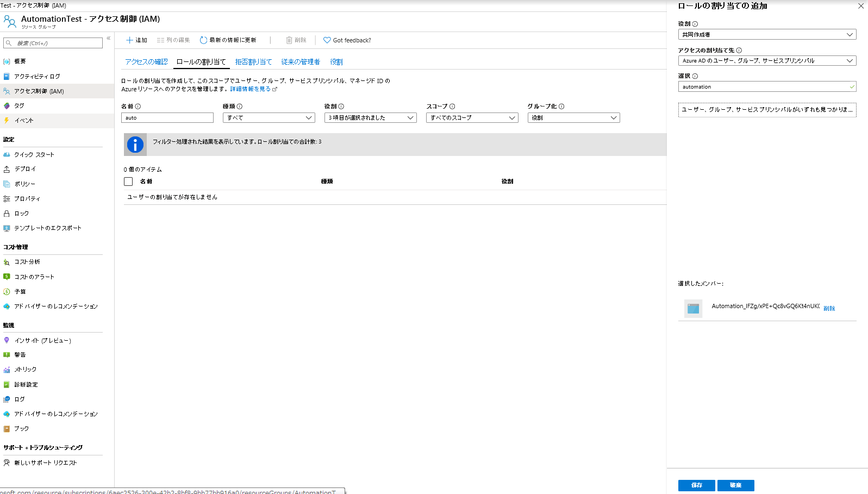Open the プロパティ sliders icon
The height and width of the screenshot is (494, 868).
point(7,199)
